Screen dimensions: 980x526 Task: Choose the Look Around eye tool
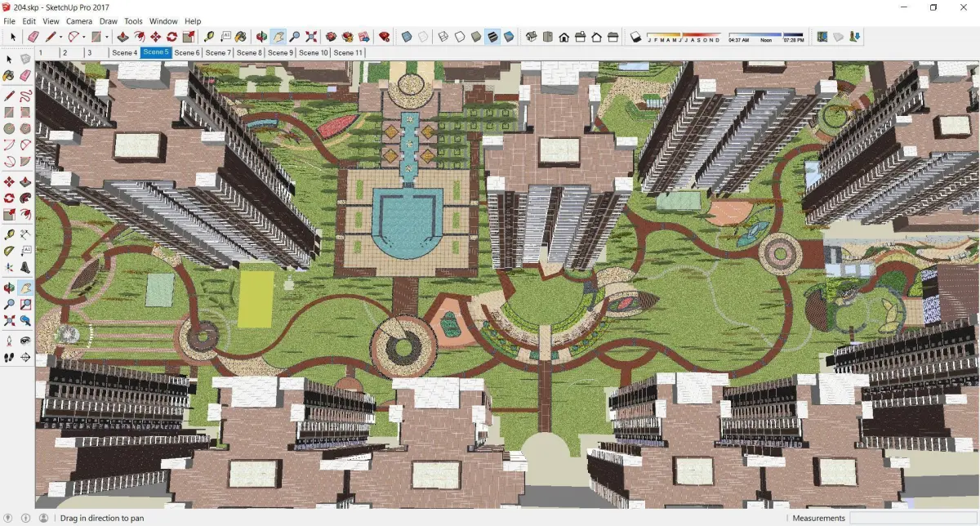[24, 341]
